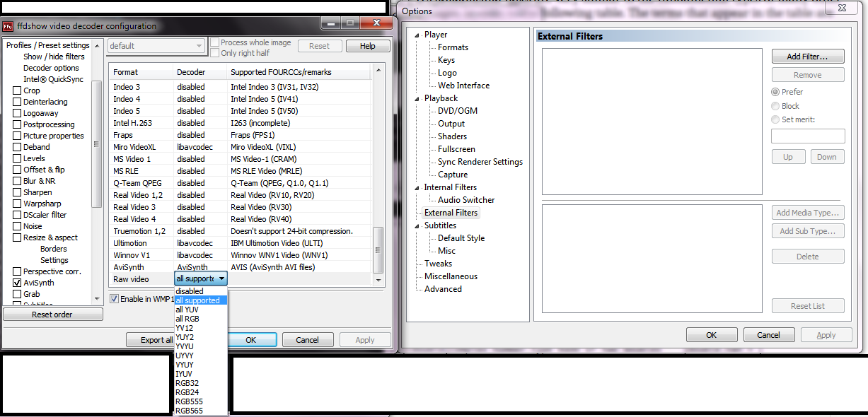Click the Ultimotion libavcodec decoder cell
Screen dimensions: 868x417
[195, 243]
